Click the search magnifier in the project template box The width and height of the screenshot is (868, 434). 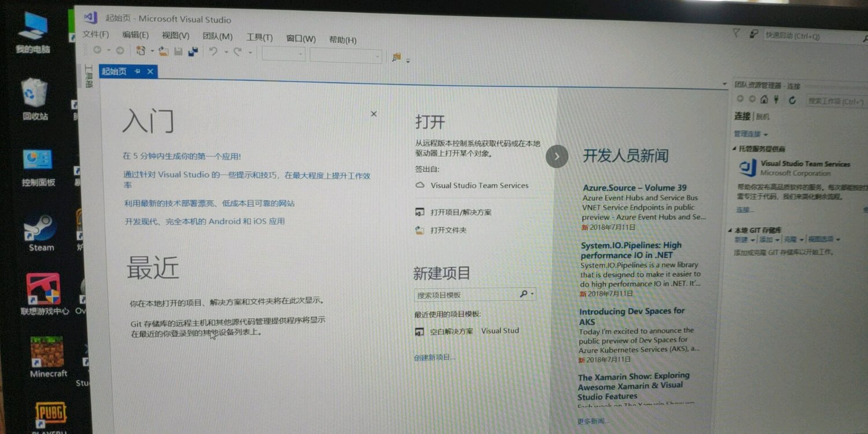pos(524,294)
